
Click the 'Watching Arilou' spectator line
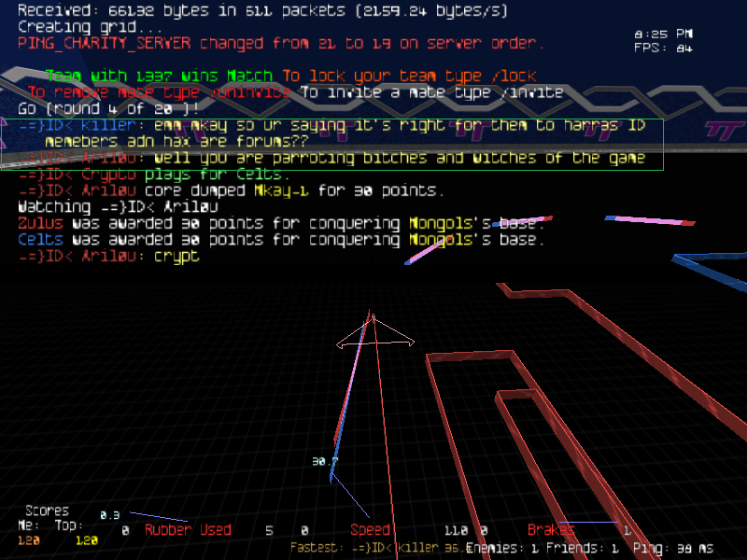[x=110, y=206]
